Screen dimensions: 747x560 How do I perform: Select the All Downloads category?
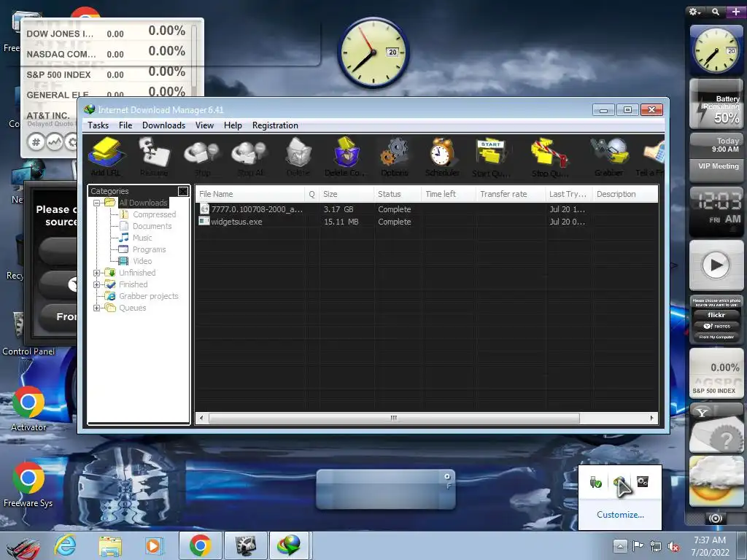tap(143, 203)
